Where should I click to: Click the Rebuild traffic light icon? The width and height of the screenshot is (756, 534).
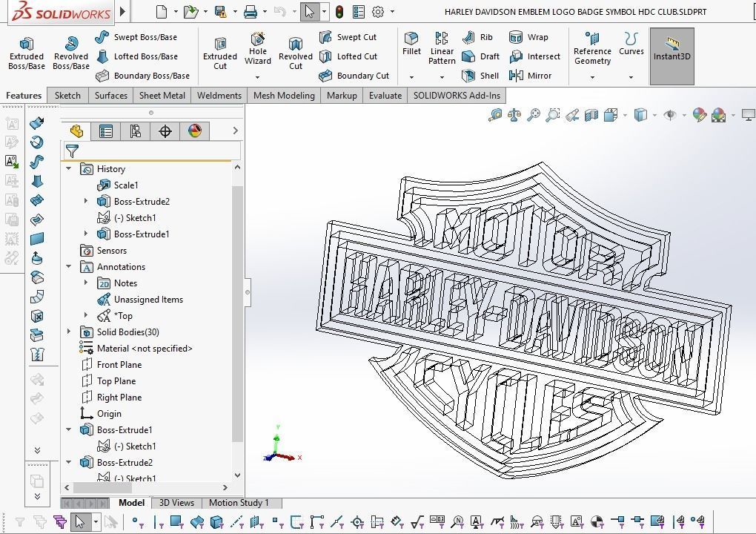point(339,12)
